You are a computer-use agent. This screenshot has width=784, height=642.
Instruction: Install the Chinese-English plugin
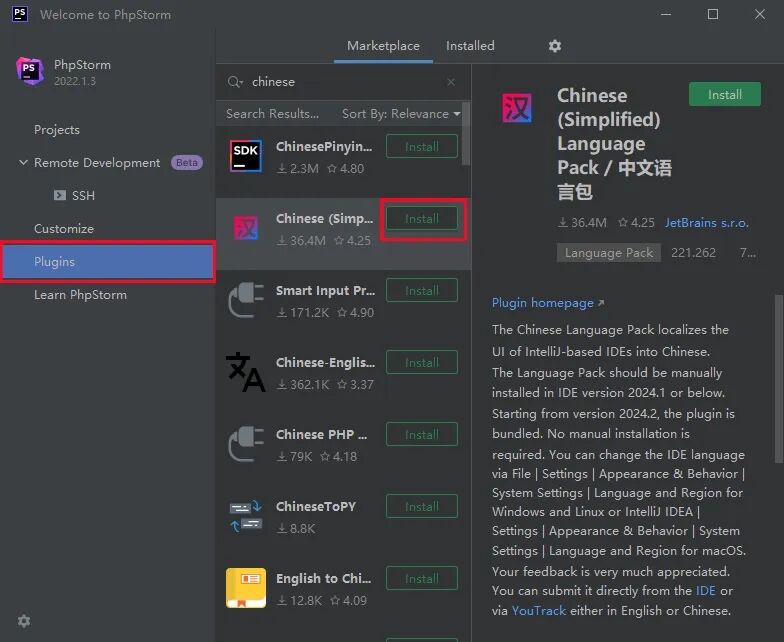[422, 362]
